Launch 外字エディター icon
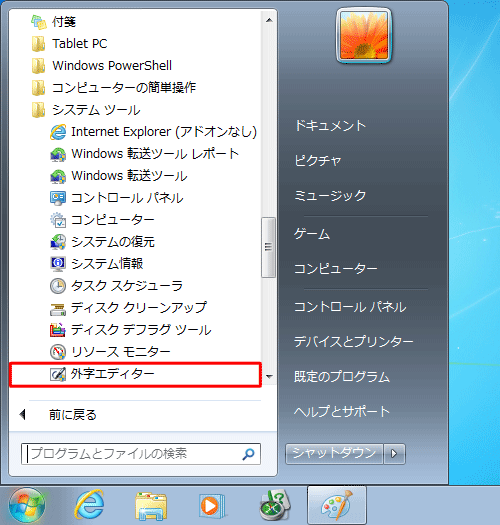This screenshot has height=525, width=500. [58, 374]
